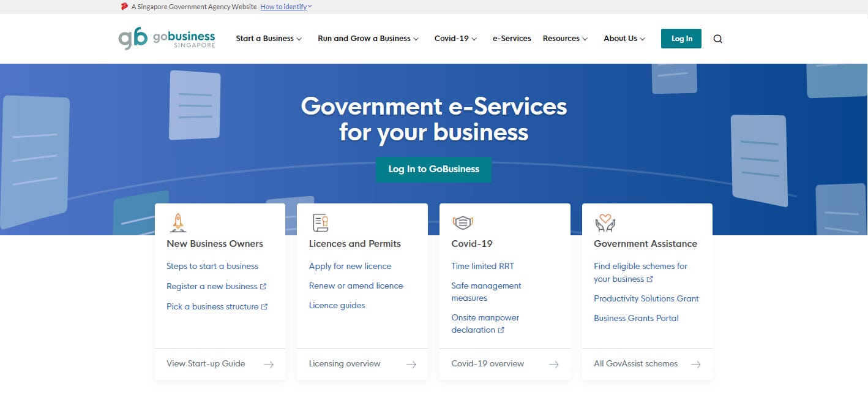This screenshot has height=405, width=868.
Task: Open Onsite manpower declaration link
Action: tap(485, 324)
